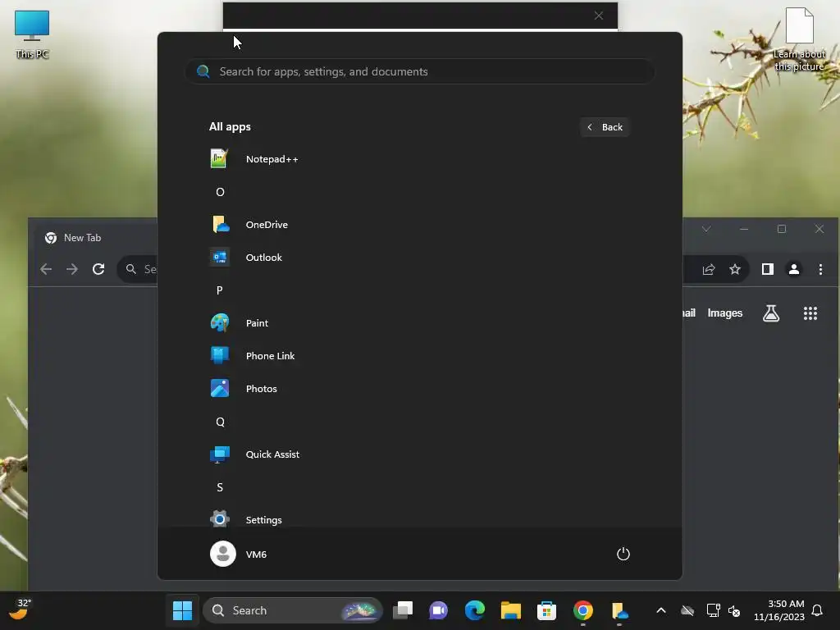Select the This PC desktop icon

coord(32,34)
